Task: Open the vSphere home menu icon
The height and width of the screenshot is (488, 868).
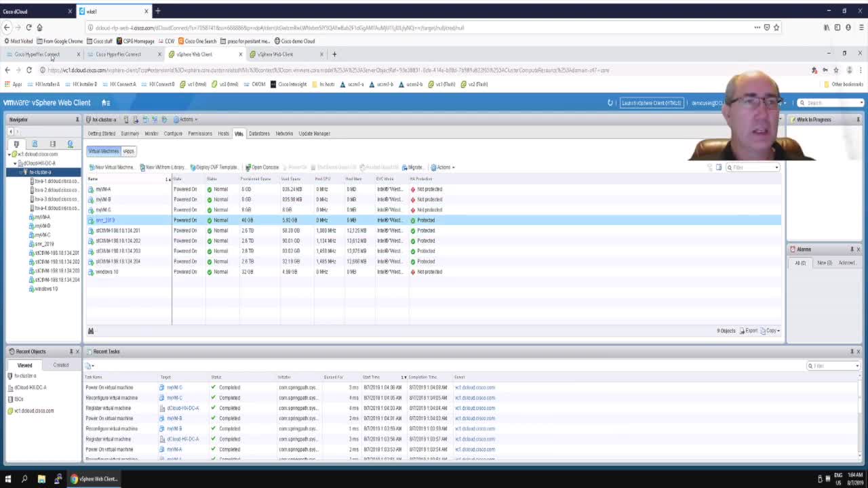Action: pyautogui.click(x=106, y=103)
